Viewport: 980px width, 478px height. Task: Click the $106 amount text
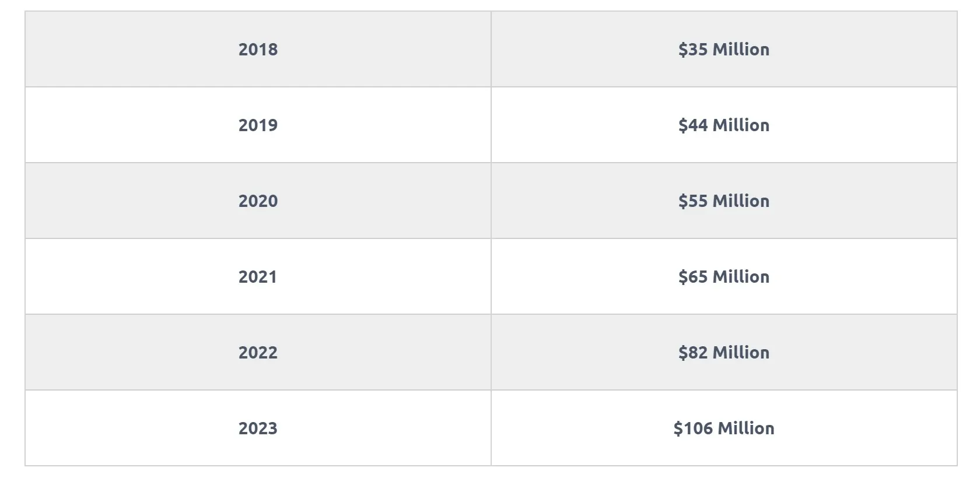(x=693, y=428)
